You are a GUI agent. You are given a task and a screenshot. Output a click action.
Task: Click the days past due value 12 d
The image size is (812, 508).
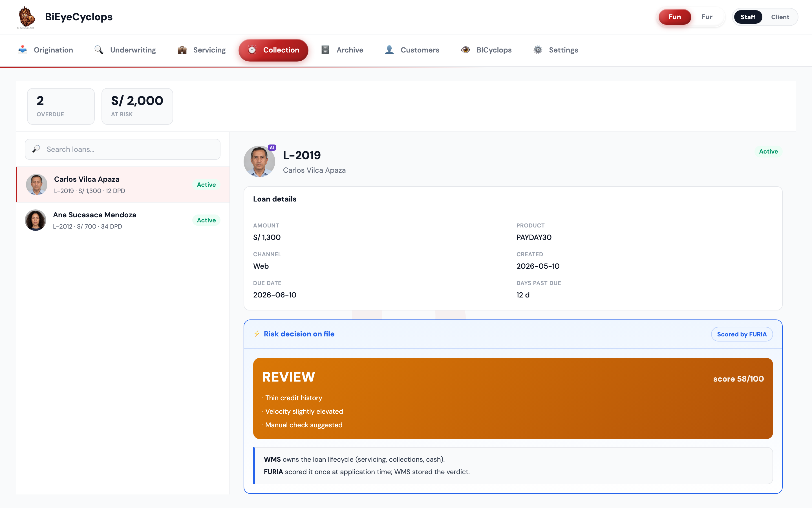(x=523, y=295)
